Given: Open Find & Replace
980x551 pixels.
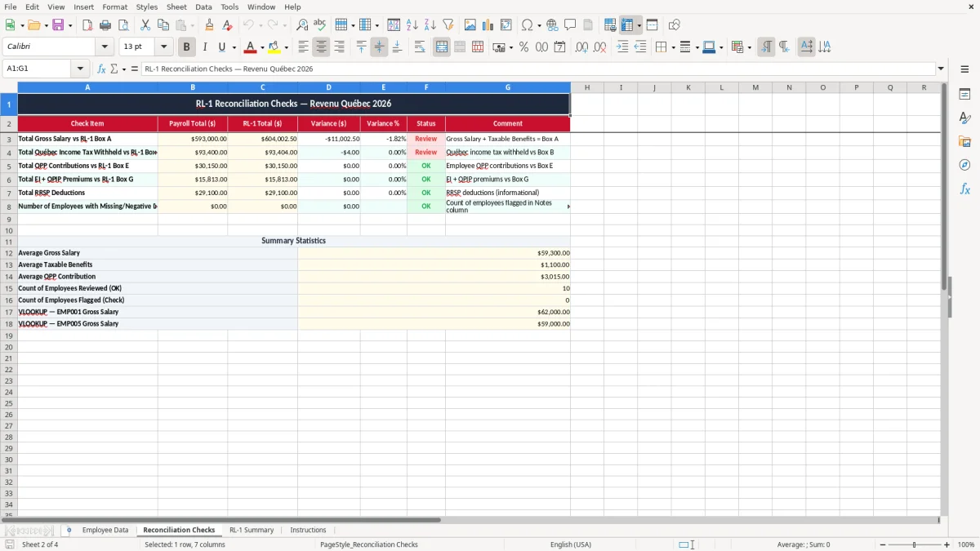Looking at the screenshot, I should (x=302, y=25).
